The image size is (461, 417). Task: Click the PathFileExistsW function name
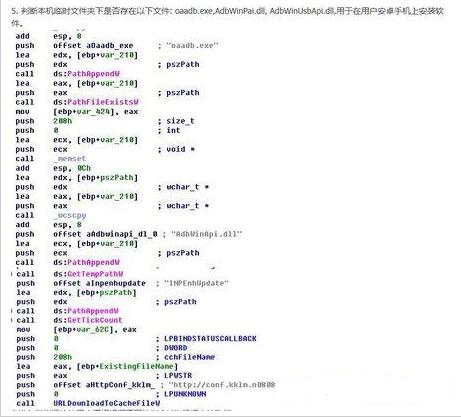tap(103, 102)
